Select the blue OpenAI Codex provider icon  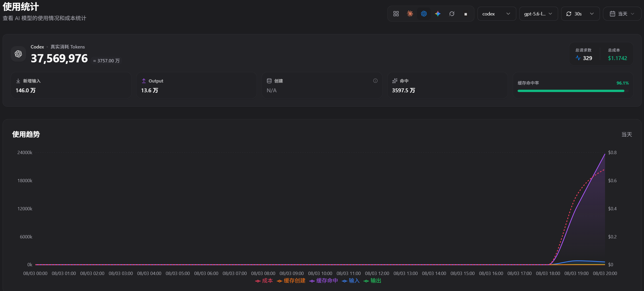[424, 14]
